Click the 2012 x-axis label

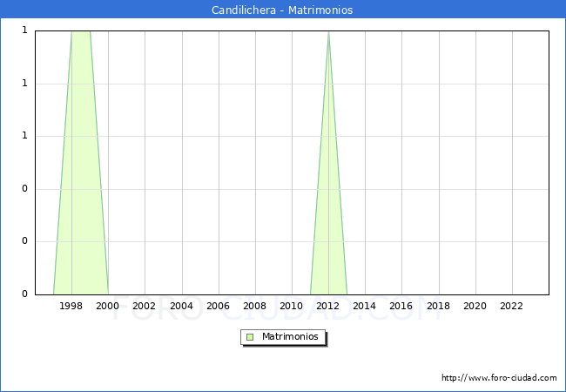pyautogui.click(x=327, y=306)
